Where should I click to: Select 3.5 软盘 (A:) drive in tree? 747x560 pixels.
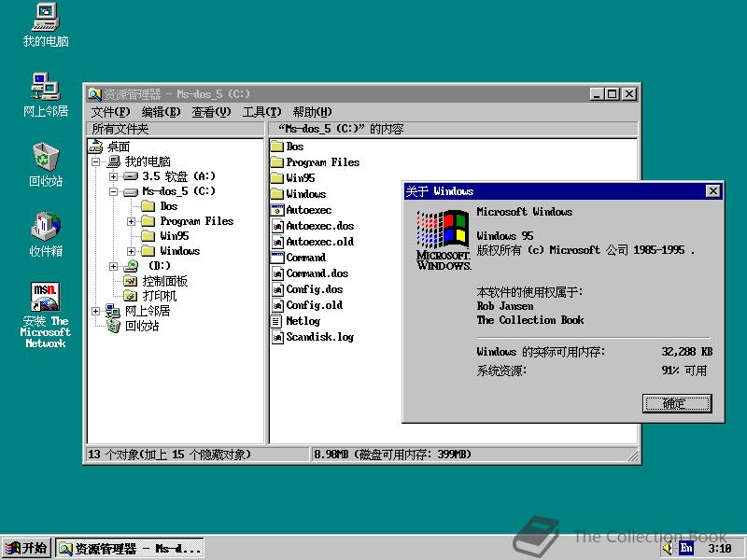[x=170, y=176]
